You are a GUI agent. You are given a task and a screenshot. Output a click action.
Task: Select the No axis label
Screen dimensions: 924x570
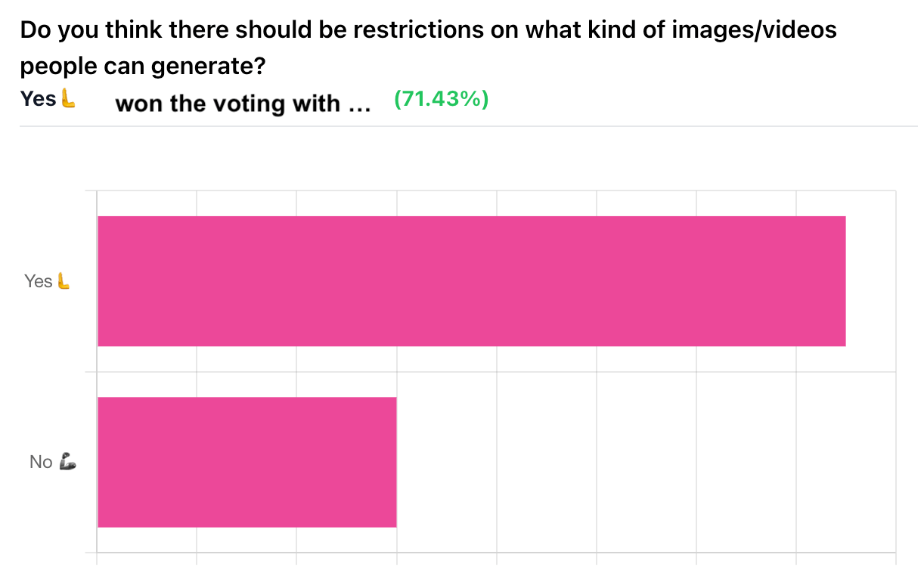pos(41,462)
